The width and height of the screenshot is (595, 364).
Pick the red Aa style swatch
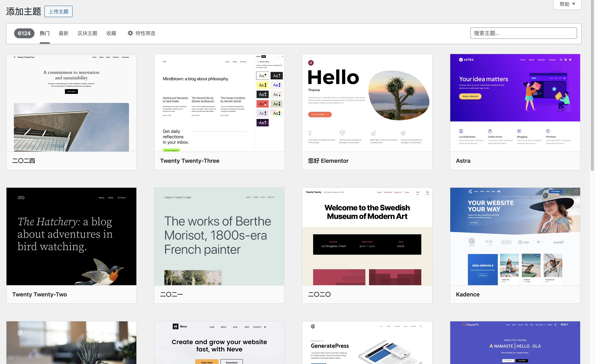click(262, 104)
